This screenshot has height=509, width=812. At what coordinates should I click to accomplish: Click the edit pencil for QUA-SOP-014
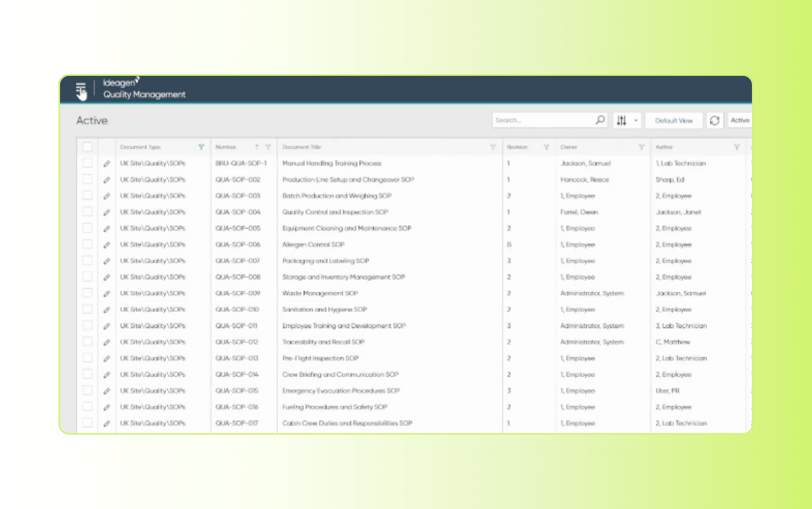(107, 375)
